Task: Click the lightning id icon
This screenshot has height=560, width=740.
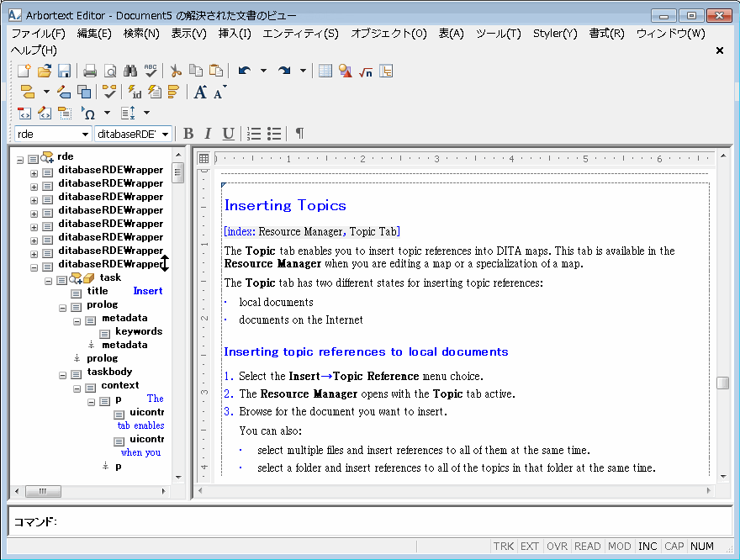Action: click(x=135, y=92)
